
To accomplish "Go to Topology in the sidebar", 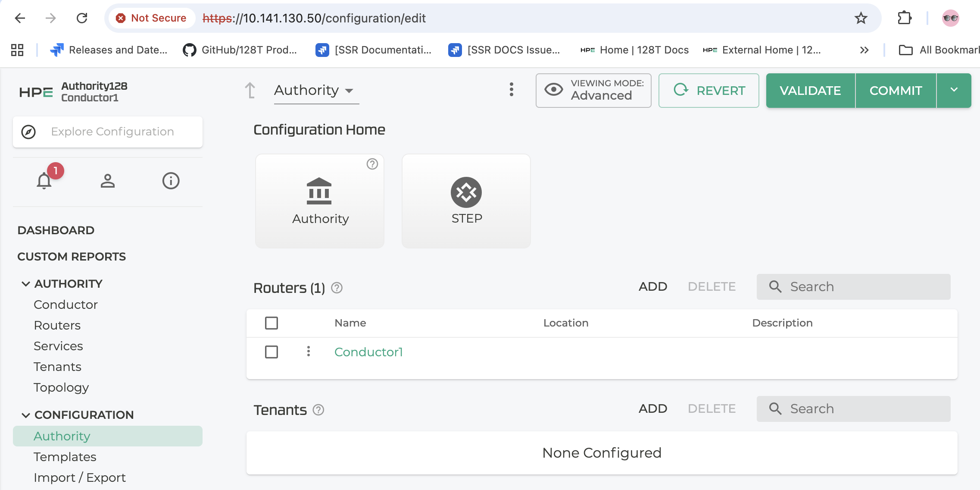I will click(x=61, y=387).
